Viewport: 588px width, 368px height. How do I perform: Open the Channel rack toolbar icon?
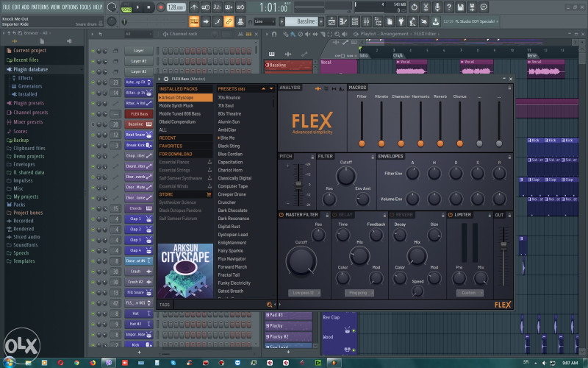click(x=355, y=21)
